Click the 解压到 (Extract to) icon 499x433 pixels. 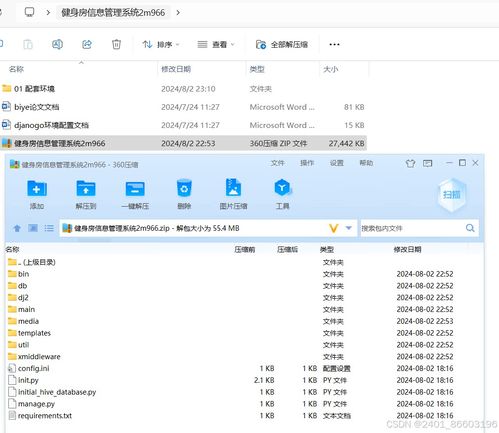(86, 189)
